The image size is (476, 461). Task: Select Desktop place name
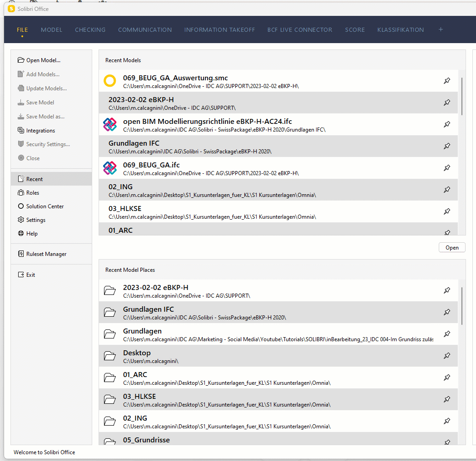(x=137, y=353)
